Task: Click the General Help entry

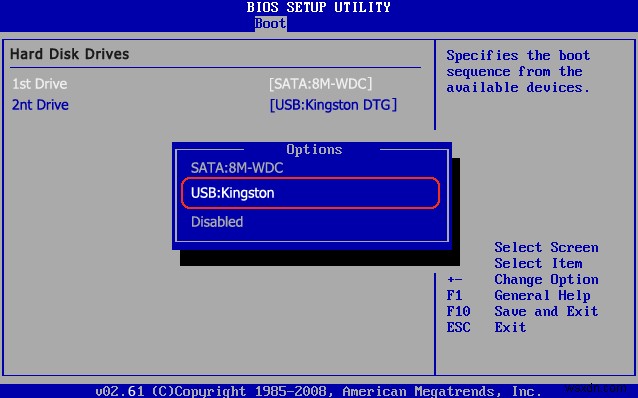Action: 542,295
